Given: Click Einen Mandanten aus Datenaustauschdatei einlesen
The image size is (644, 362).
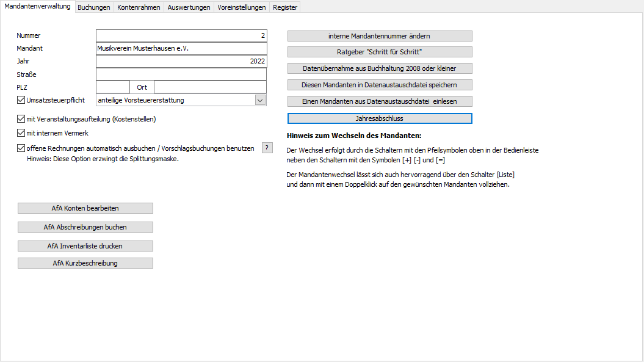Looking at the screenshot, I should click(x=380, y=101).
